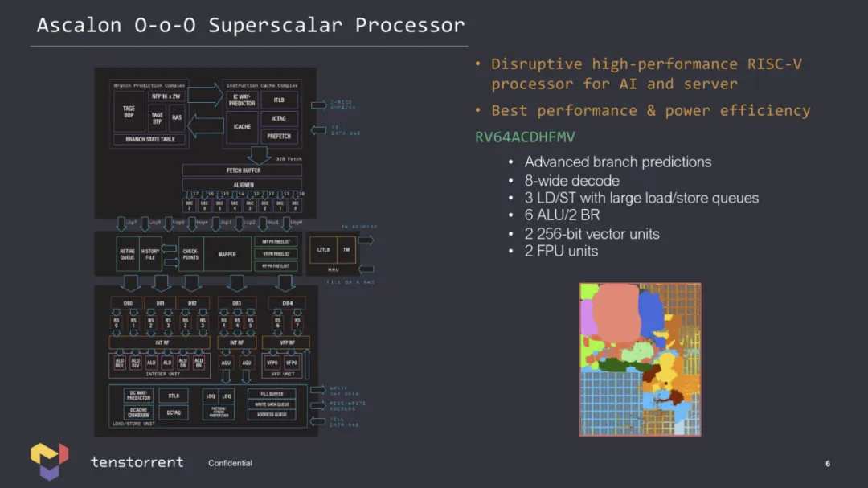Click the 'ICACHE' block
This screenshot has width=868, height=488.
(242, 127)
